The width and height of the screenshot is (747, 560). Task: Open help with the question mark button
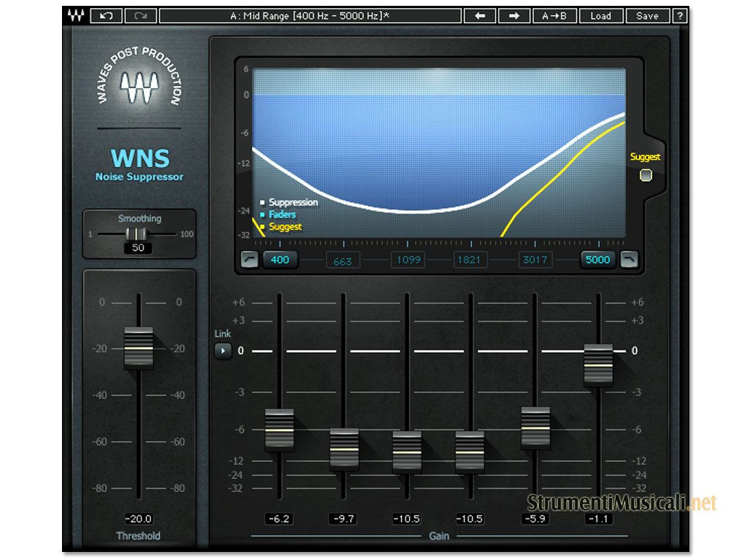click(679, 15)
